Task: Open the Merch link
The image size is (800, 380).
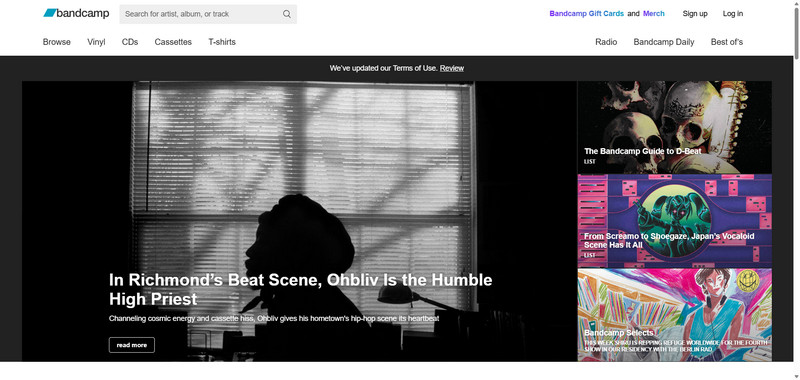Action: click(654, 14)
